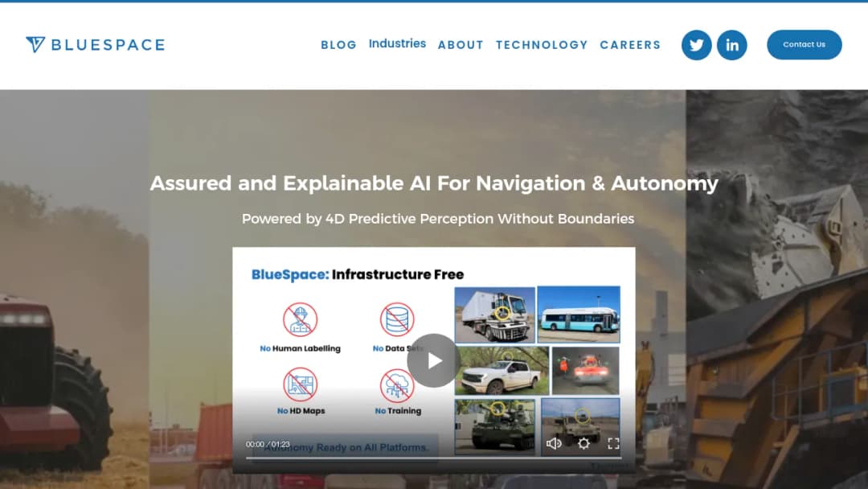The width and height of the screenshot is (868, 489).
Task: Mute the video with speaker icon
Action: (554, 444)
